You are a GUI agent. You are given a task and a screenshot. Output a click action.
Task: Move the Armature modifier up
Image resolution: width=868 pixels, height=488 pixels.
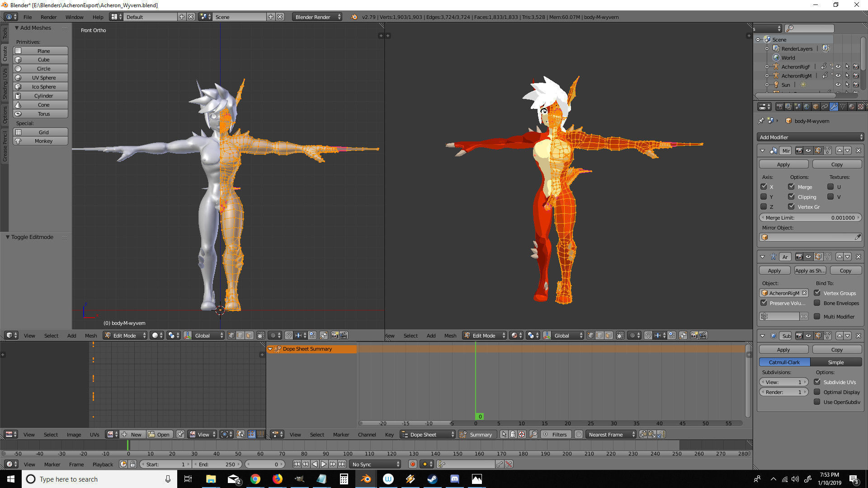[840, 257]
